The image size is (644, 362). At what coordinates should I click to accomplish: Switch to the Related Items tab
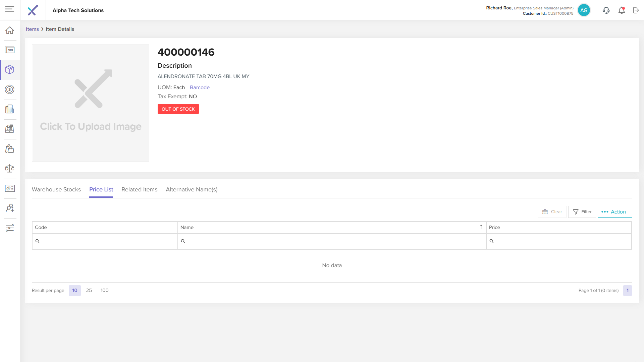pos(139,189)
